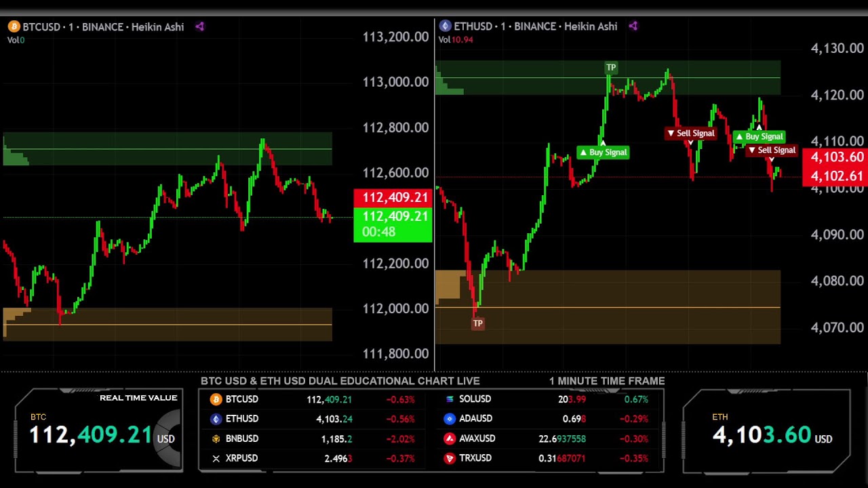Click the Ethereum icon in the ETHUSD chart header

(445, 26)
